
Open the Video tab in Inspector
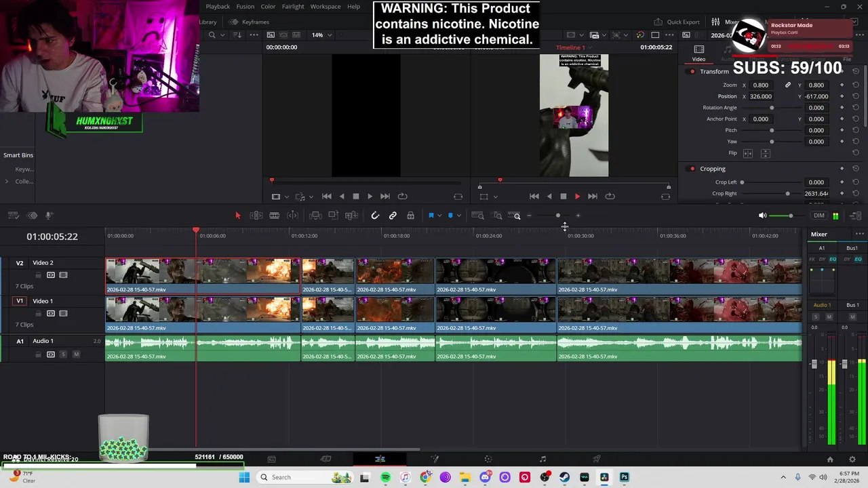(698, 54)
